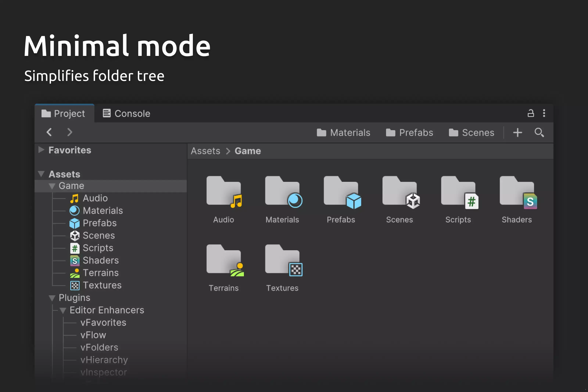
Task: Collapse the Assets tree root
Action: click(41, 174)
